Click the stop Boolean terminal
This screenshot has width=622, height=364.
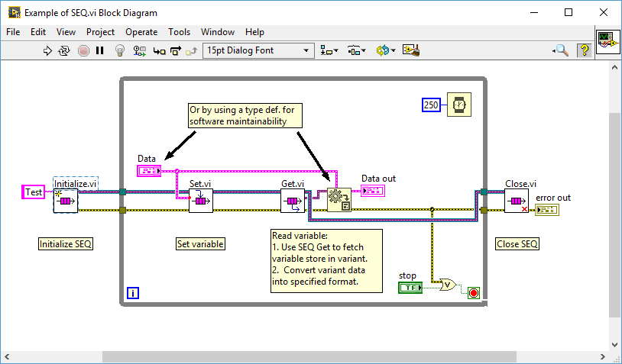coord(410,287)
